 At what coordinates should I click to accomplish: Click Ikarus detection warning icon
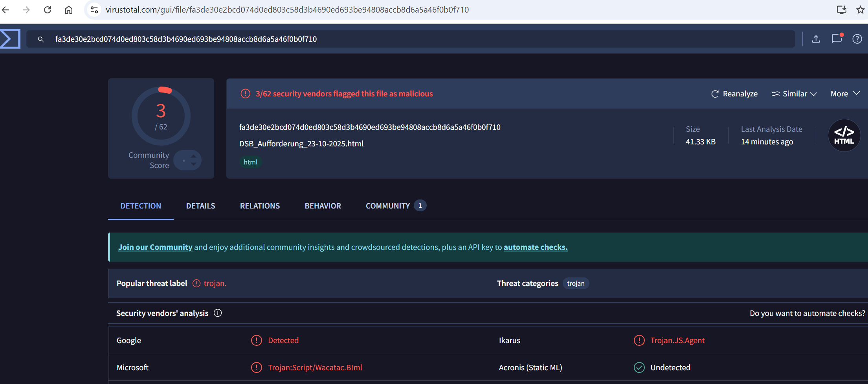pyautogui.click(x=639, y=340)
